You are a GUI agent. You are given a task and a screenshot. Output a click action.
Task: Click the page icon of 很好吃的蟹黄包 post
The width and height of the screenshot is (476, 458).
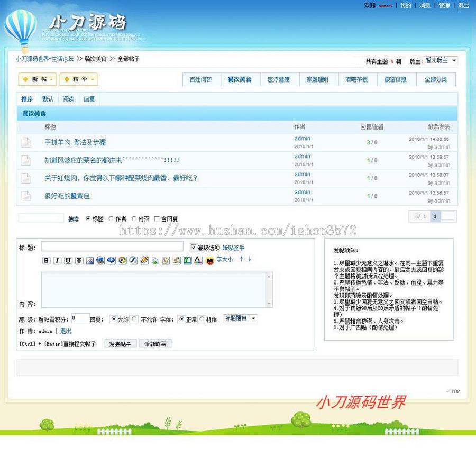(26, 196)
